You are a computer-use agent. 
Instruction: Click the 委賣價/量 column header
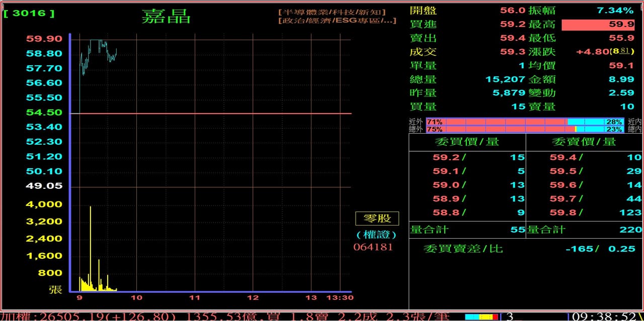pos(584,142)
